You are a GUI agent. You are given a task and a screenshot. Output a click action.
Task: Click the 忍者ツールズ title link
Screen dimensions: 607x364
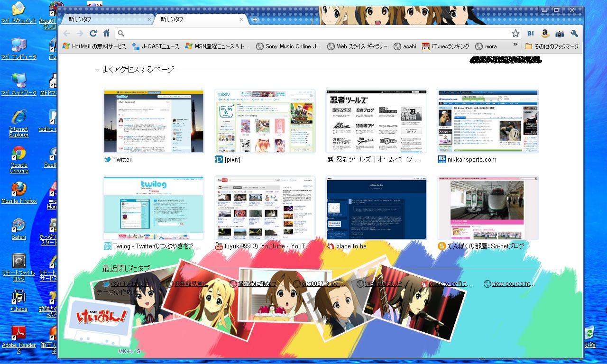pos(378,160)
